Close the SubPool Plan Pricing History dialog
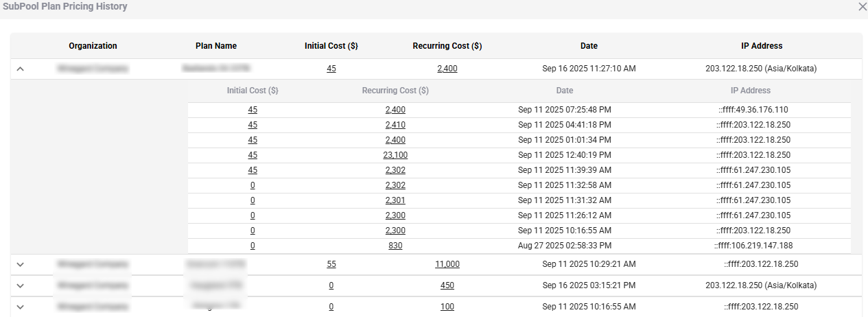The image size is (868, 317). pos(863,6)
